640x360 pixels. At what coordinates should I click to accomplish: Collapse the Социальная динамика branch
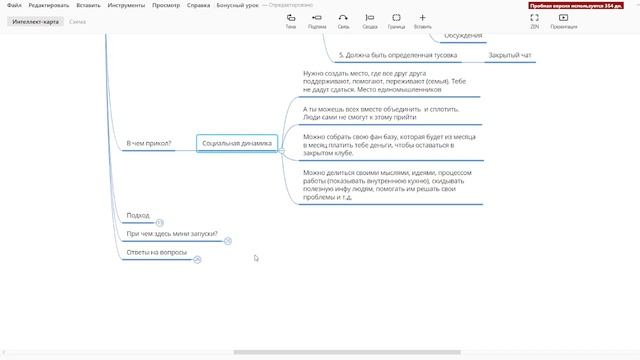point(282,151)
